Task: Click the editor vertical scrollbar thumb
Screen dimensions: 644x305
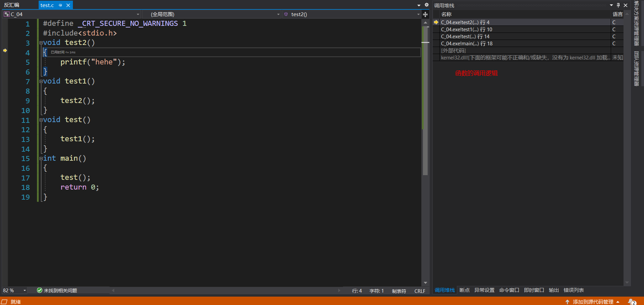Action: pos(425,101)
